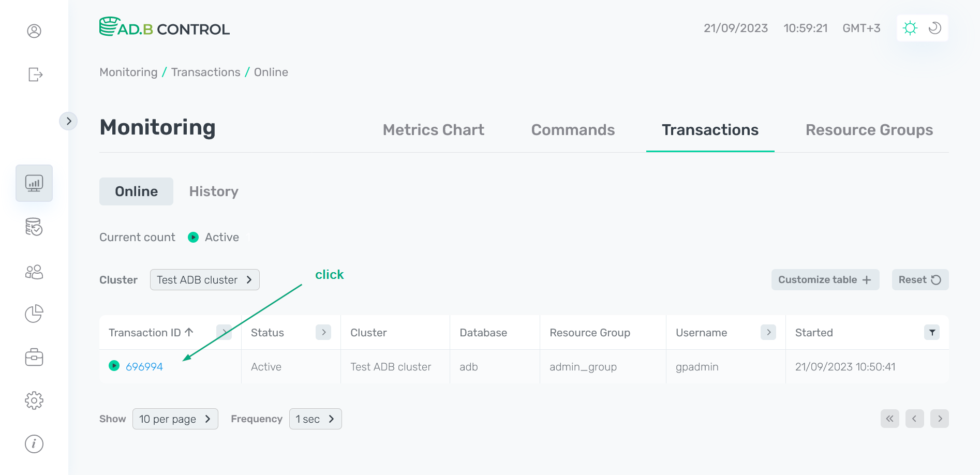The image size is (980, 475).
Task: Open the databases section via database icon
Action: [34, 227]
